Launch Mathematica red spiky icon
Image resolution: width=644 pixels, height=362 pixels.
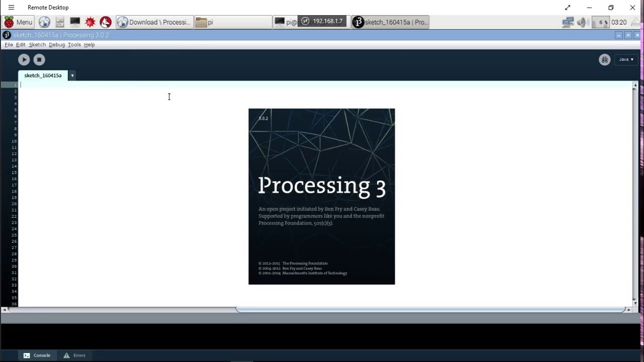click(x=90, y=22)
